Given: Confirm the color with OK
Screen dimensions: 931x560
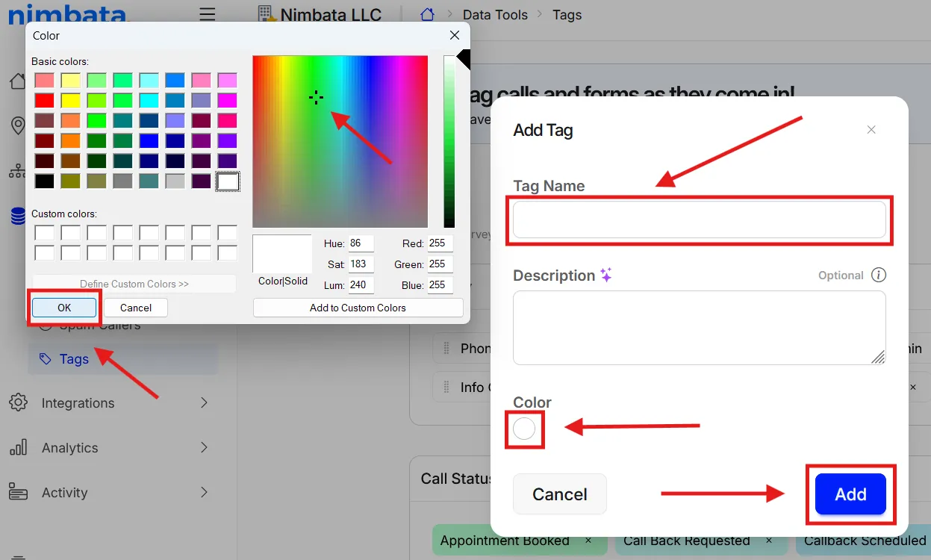Looking at the screenshot, I should click(x=64, y=308).
